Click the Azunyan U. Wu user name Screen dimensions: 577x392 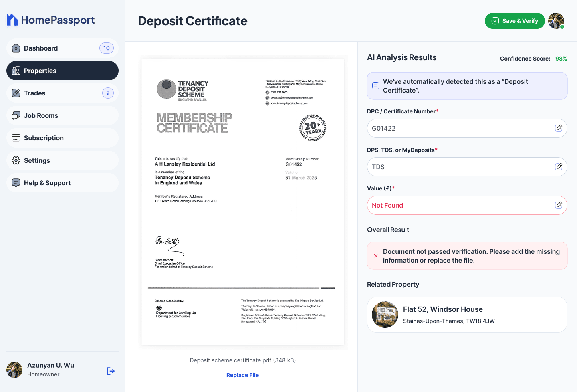(50, 365)
